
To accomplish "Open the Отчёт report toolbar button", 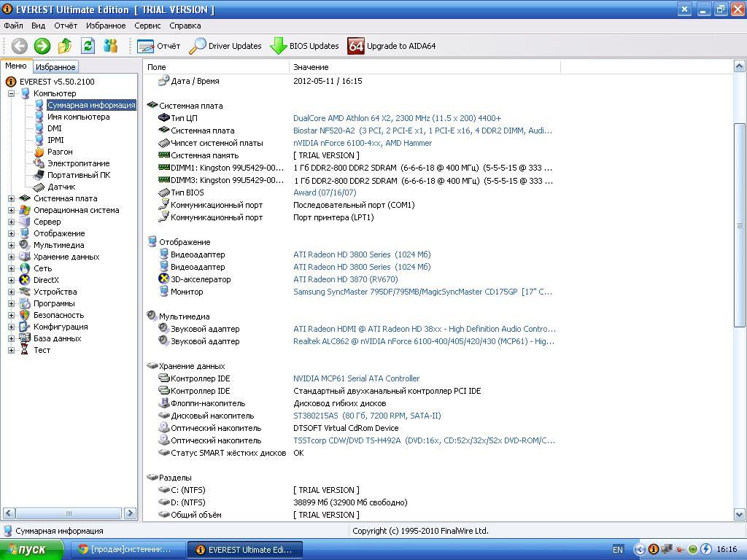I will [158, 46].
